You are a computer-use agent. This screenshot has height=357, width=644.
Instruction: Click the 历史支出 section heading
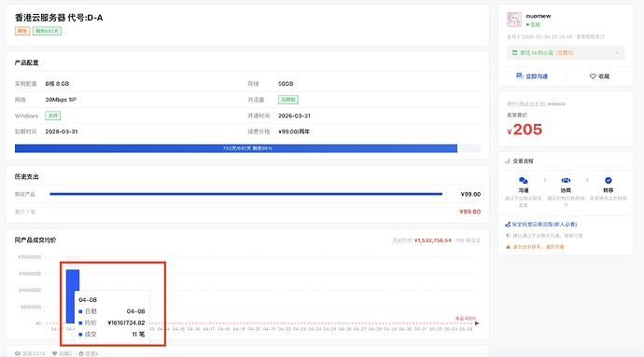pos(27,177)
